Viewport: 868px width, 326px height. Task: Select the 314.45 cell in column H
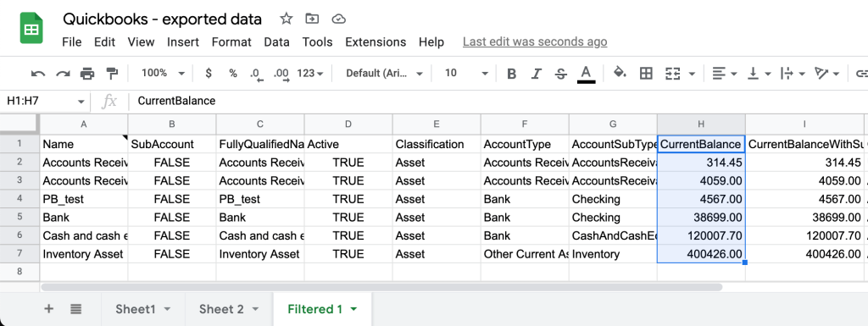click(x=701, y=163)
